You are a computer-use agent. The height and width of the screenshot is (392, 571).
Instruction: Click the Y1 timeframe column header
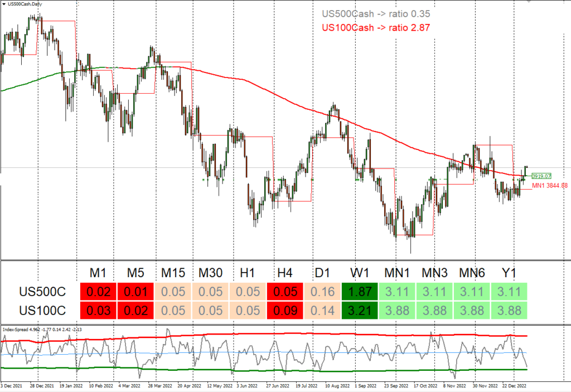coord(509,273)
